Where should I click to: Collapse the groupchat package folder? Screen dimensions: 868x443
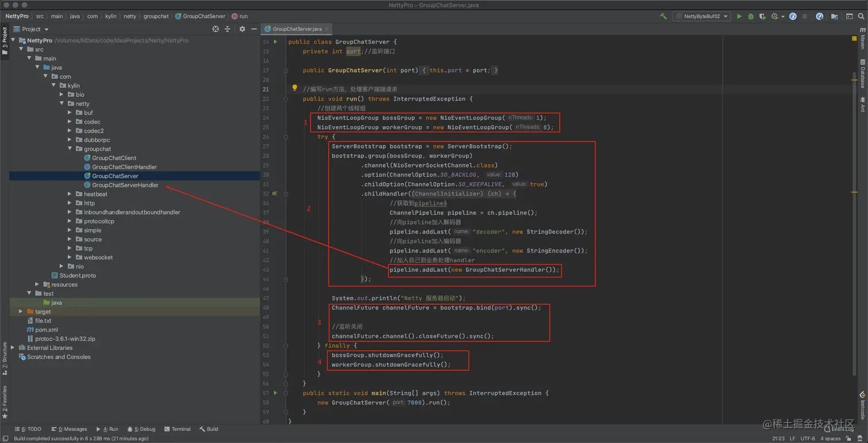(69, 149)
